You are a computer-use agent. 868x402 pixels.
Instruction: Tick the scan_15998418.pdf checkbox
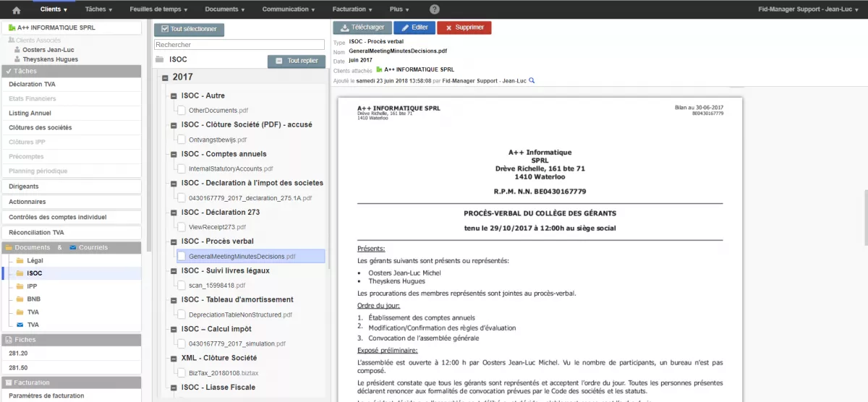click(181, 285)
